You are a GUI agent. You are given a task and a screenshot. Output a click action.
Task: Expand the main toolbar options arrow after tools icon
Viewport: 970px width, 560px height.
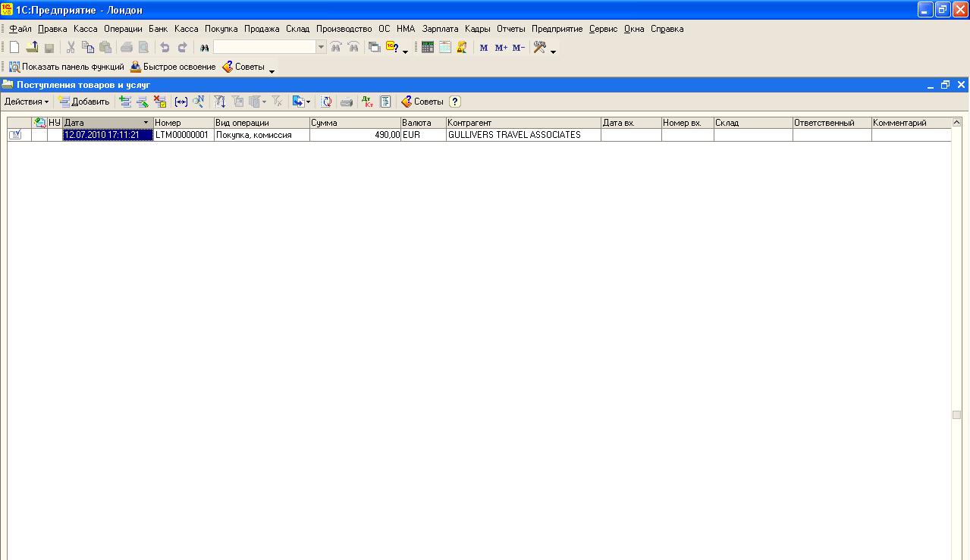click(553, 52)
